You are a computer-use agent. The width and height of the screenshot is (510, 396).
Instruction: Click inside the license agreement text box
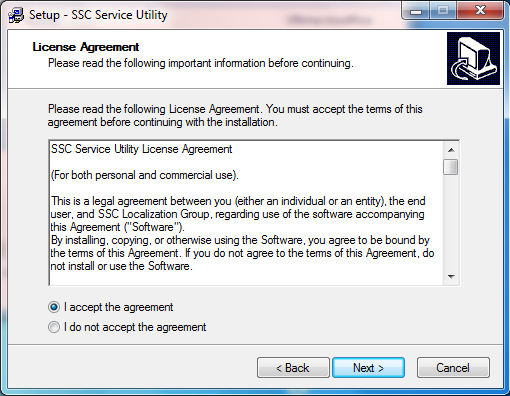246,213
